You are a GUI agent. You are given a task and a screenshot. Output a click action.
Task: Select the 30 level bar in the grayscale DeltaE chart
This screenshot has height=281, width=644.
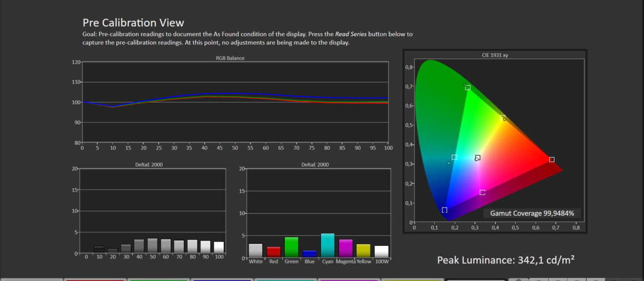(x=126, y=249)
